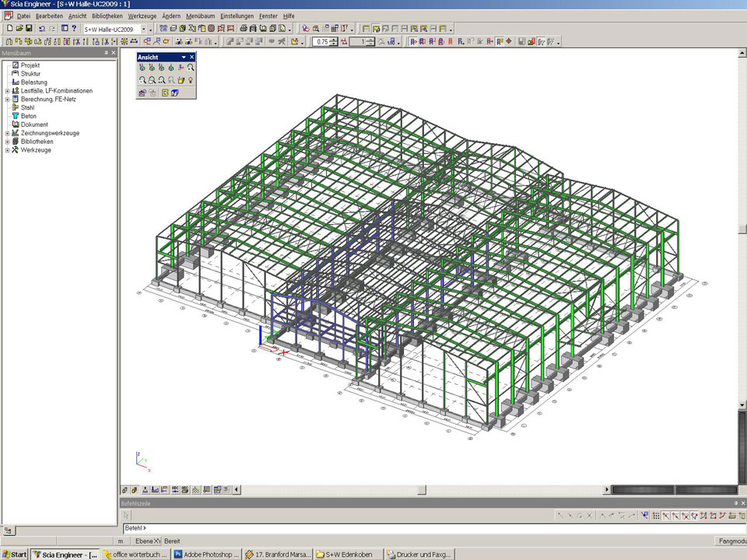747x560 pixels.
Task: Click the Windows Start button
Action: pos(15,555)
